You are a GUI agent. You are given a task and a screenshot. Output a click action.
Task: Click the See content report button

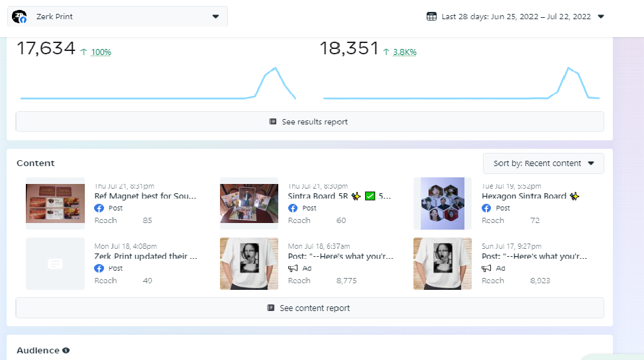pos(309,308)
